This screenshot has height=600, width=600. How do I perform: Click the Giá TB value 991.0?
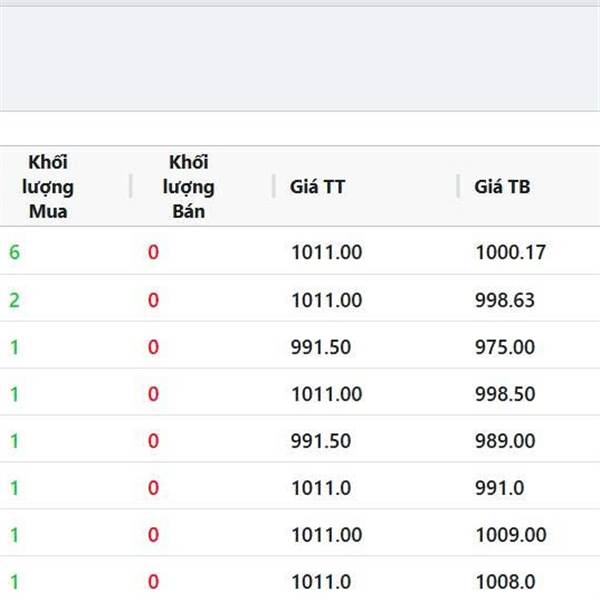500,488
